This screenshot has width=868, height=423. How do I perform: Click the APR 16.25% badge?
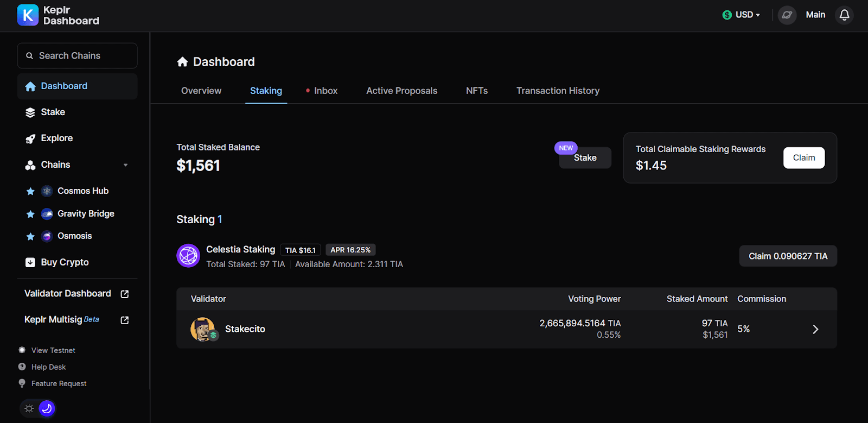pyautogui.click(x=350, y=250)
